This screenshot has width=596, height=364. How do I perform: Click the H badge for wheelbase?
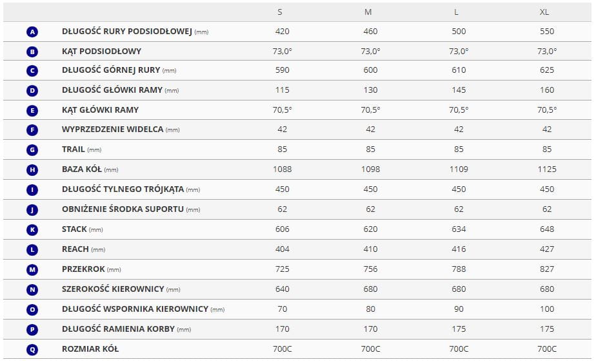33,170
